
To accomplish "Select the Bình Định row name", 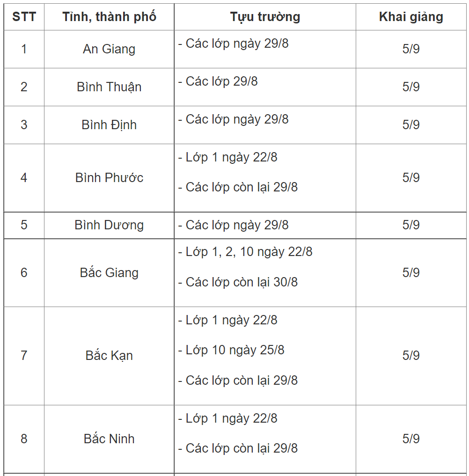I will [109, 125].
